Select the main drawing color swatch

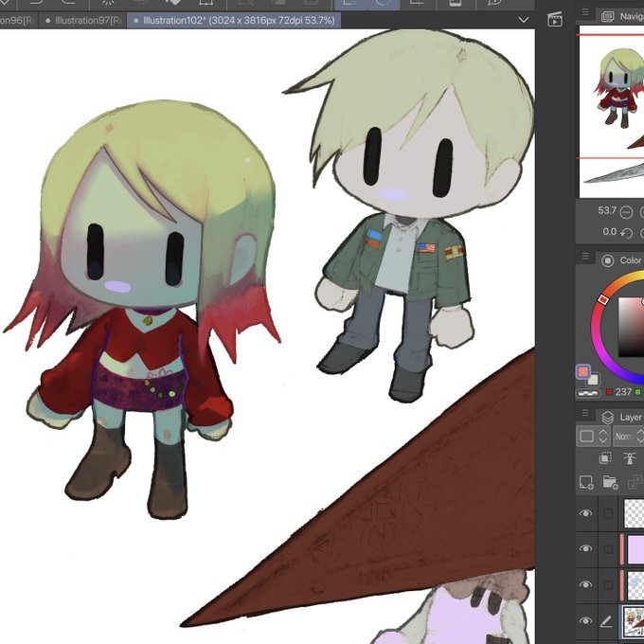pyautogui.click(x=582, y=371)
